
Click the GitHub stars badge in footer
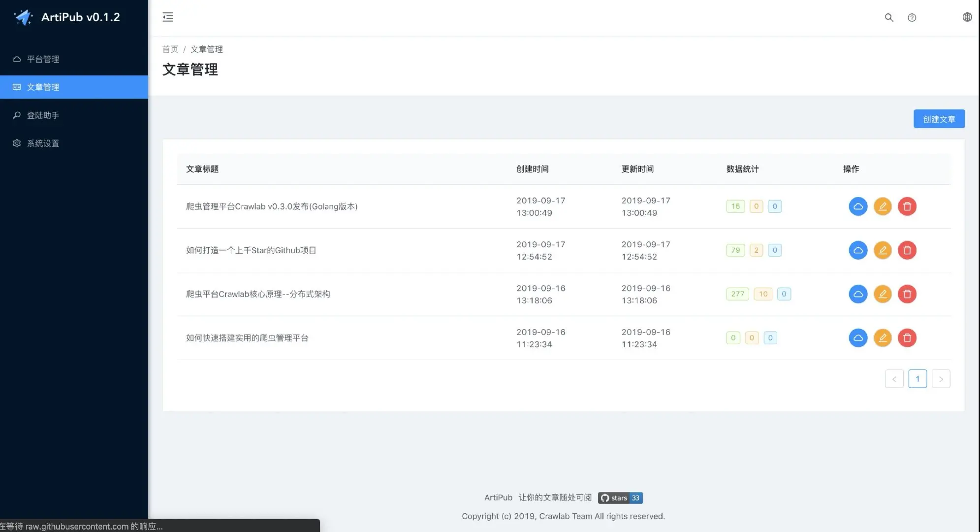pos(620,498)
